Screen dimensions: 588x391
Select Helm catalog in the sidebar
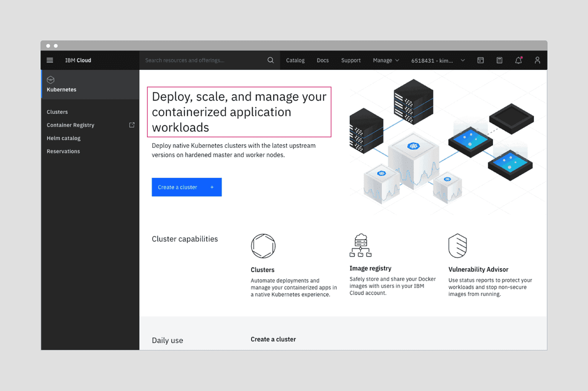coord(63,138)
